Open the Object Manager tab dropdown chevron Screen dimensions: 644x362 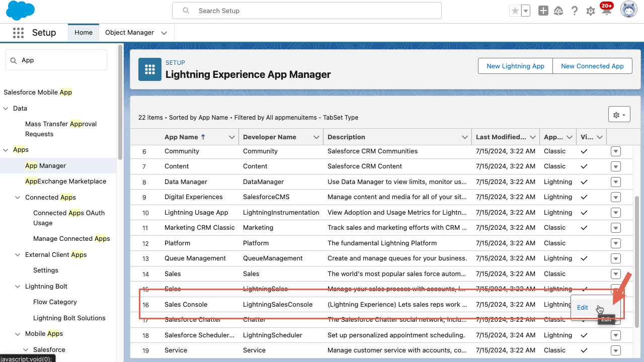click(x=164, y=33)
